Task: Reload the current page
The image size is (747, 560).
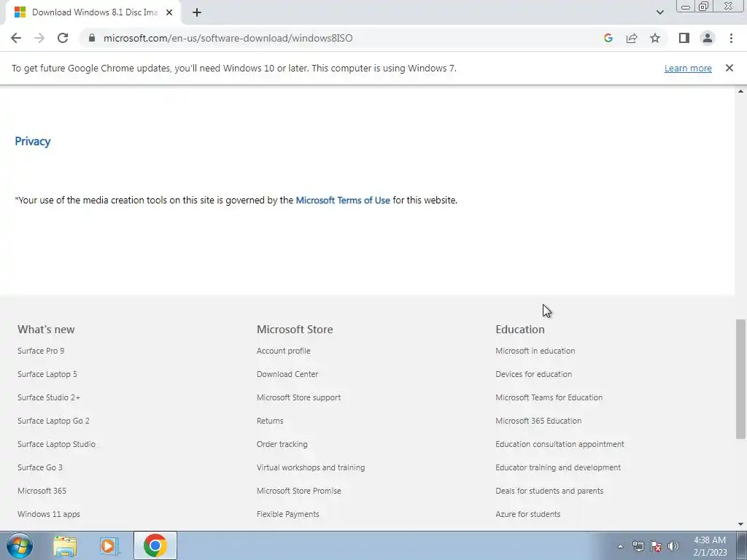Action: pos(63,38)
